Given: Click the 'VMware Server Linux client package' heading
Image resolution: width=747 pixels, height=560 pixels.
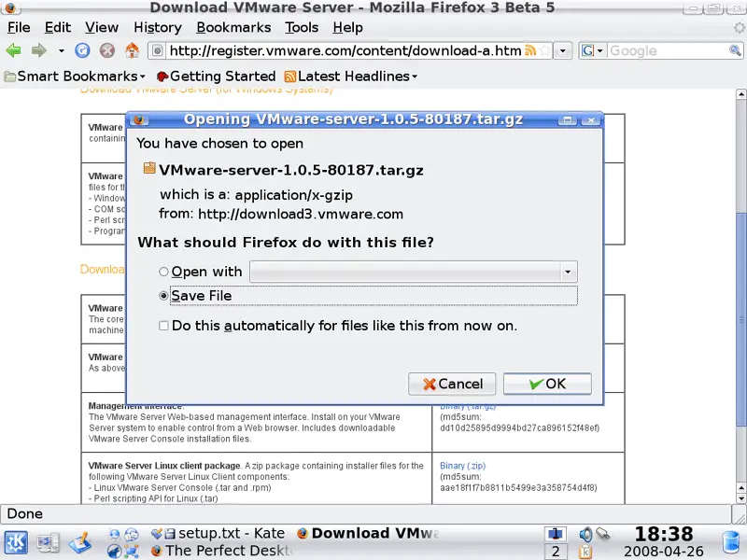Looking at the screenshot, I should [x=164, y=466].
